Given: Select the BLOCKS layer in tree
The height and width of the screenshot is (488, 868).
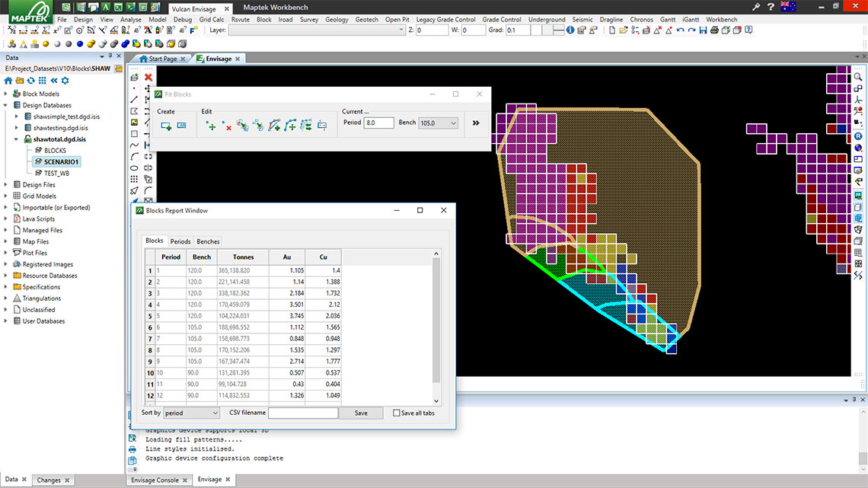Looking at the screenshot, I should (x=55, y=151).
